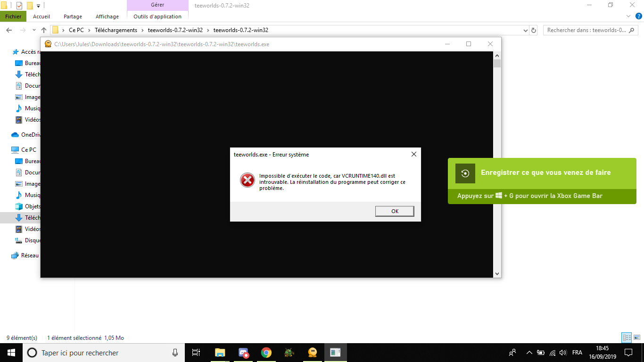The height and width of the screenshot is (362, 644).
Task: Switch to the Affichage ribbon tab
Action: click(x=107, y=16)
